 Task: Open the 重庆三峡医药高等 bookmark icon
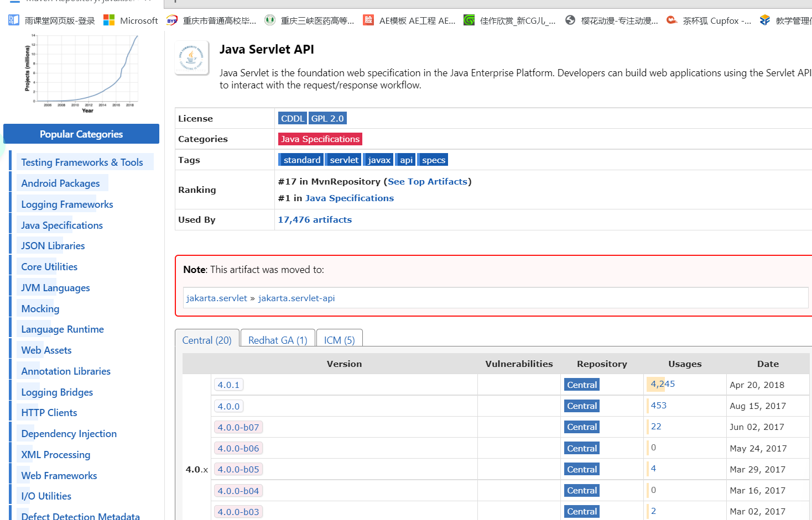click(270, 20)
